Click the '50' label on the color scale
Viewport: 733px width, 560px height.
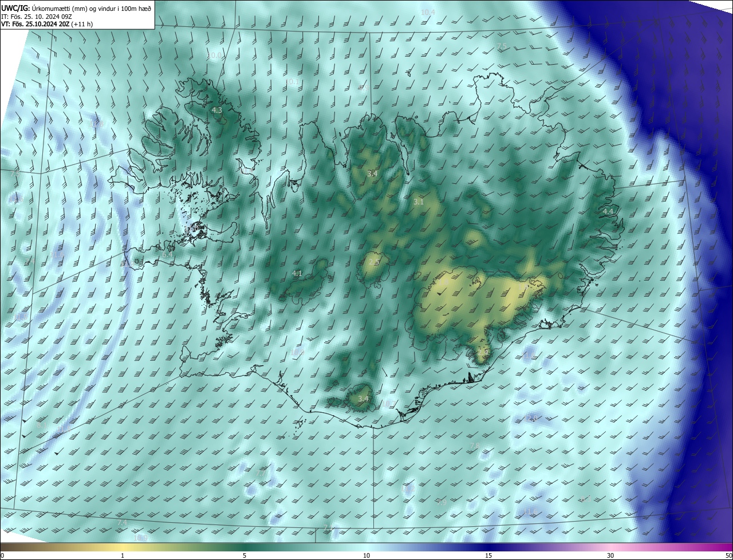tap(728, 555)
